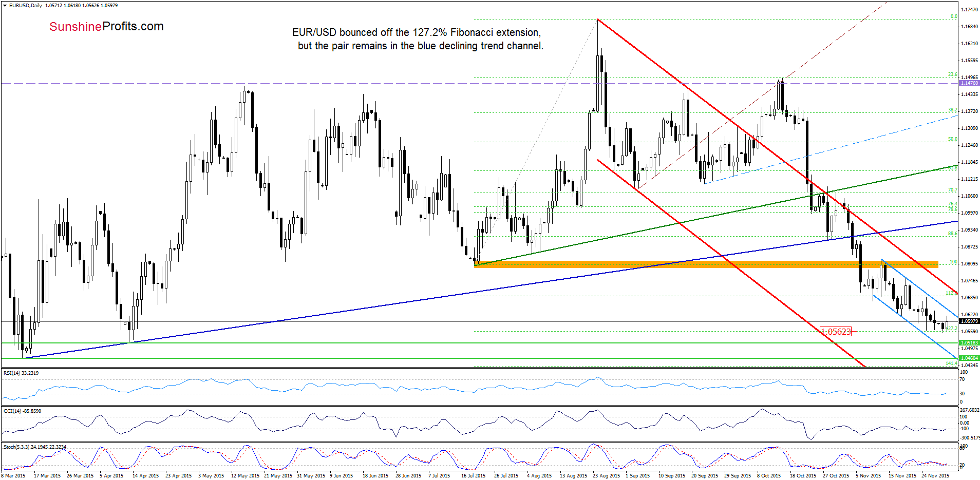Click the 3 May 2015 date label
980x480 pixels.
[x=211, y=476]
